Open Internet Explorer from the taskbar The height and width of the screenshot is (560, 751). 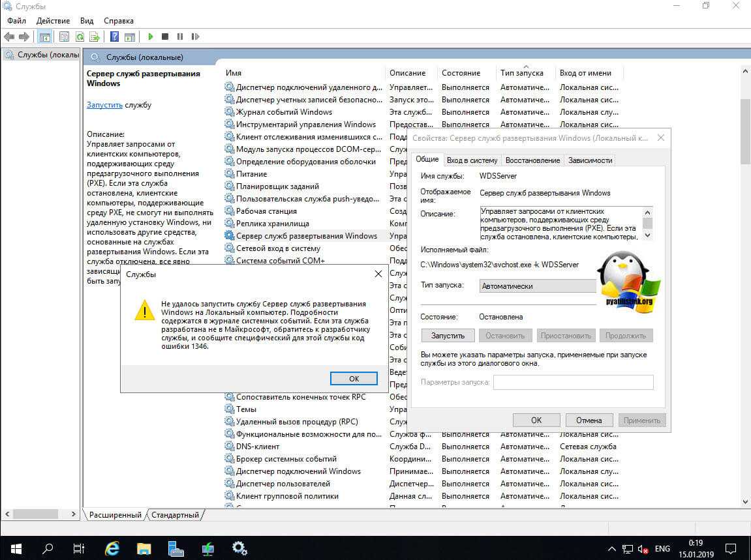(x=112, y=548)
